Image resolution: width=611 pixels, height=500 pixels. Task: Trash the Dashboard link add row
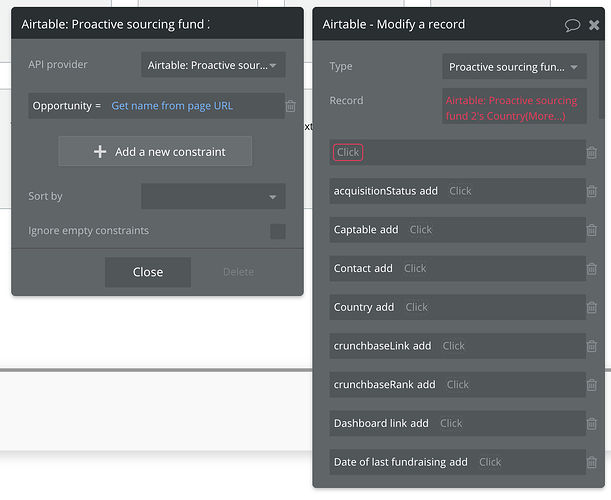592,424
